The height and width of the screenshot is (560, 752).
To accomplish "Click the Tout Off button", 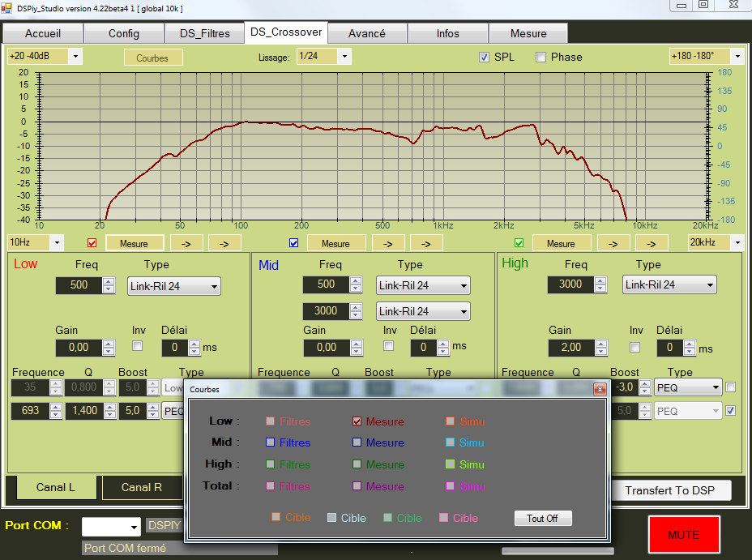I will [542, 518].
